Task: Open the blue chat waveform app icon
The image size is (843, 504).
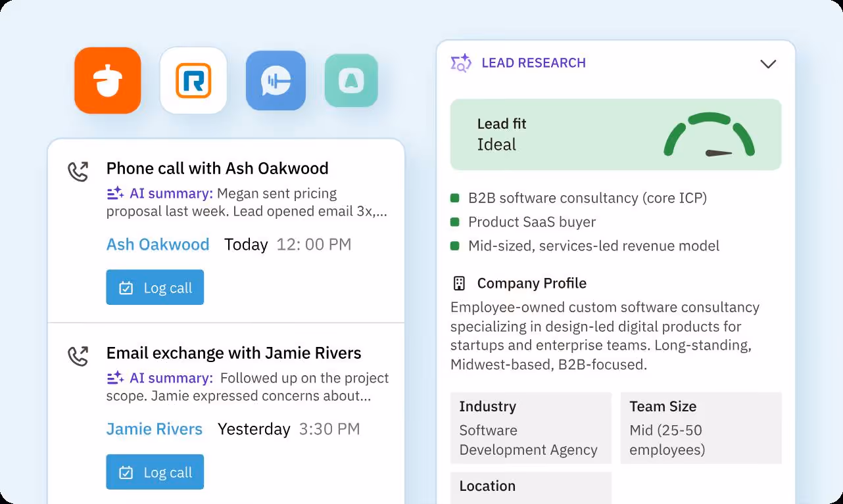Action: [276, 80]
